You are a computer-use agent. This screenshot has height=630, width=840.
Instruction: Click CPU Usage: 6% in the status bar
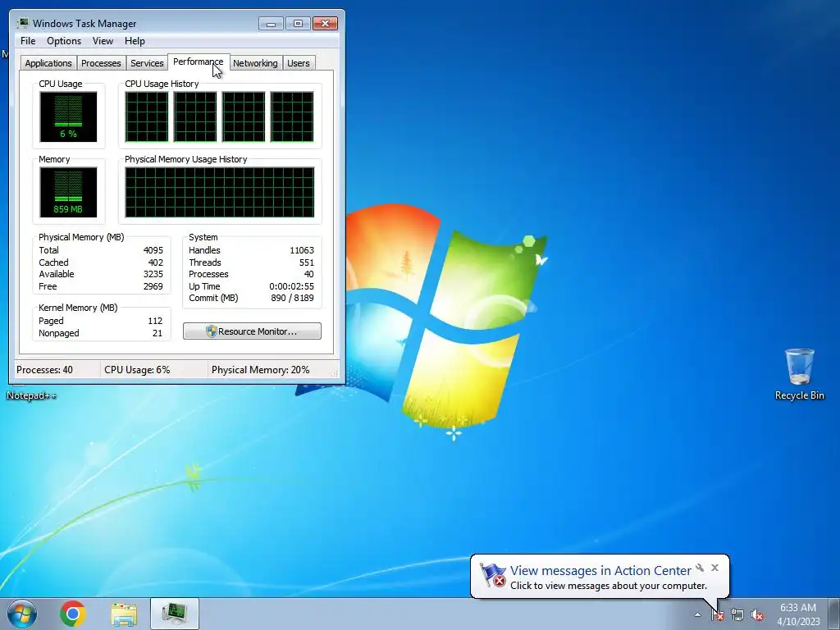(137, 370)
